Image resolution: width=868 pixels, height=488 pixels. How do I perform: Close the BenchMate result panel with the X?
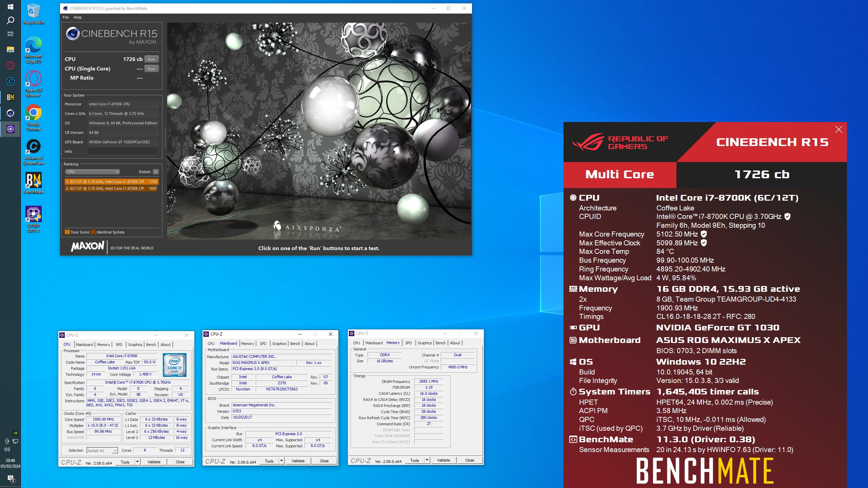pos(839,129)
